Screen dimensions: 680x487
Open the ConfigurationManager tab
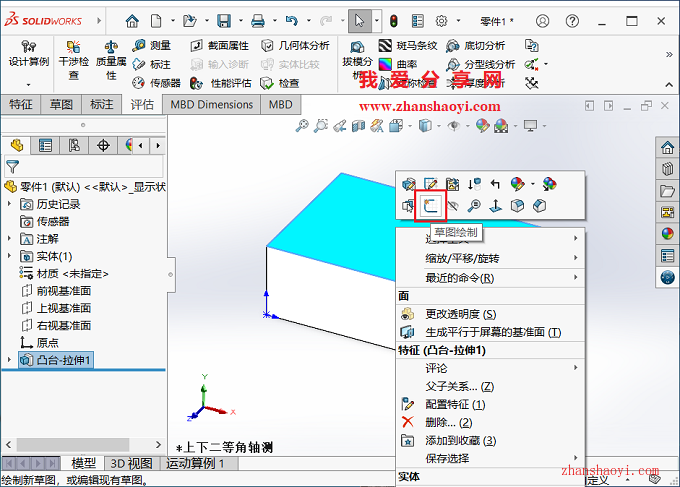74,145
